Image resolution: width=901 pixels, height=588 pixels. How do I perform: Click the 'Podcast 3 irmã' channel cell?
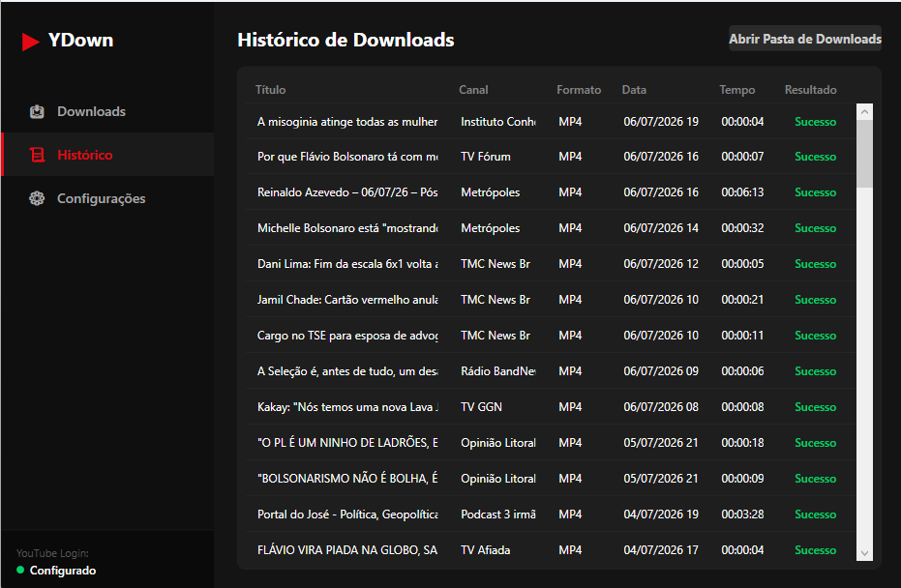click(498, 514)
